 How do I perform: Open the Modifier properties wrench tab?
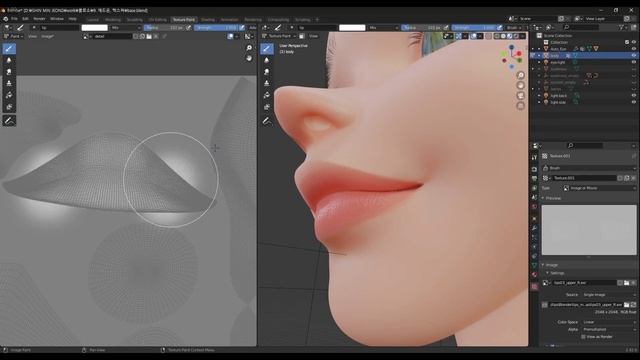pyautogui.click(x=534, y=228)
